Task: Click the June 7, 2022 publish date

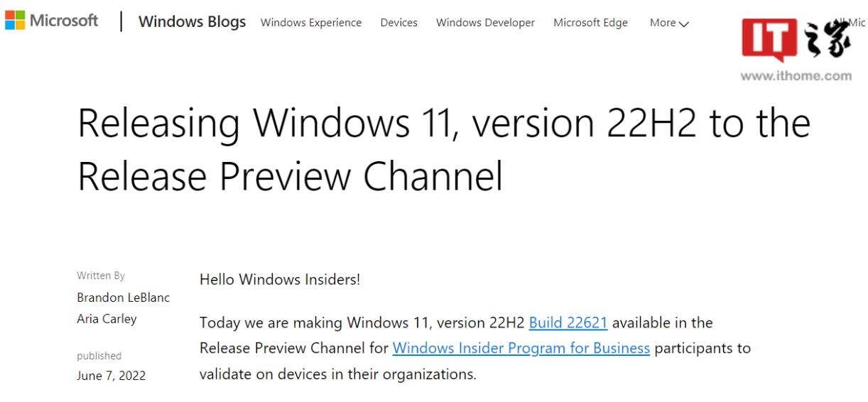Action: [x=111, y=376]
